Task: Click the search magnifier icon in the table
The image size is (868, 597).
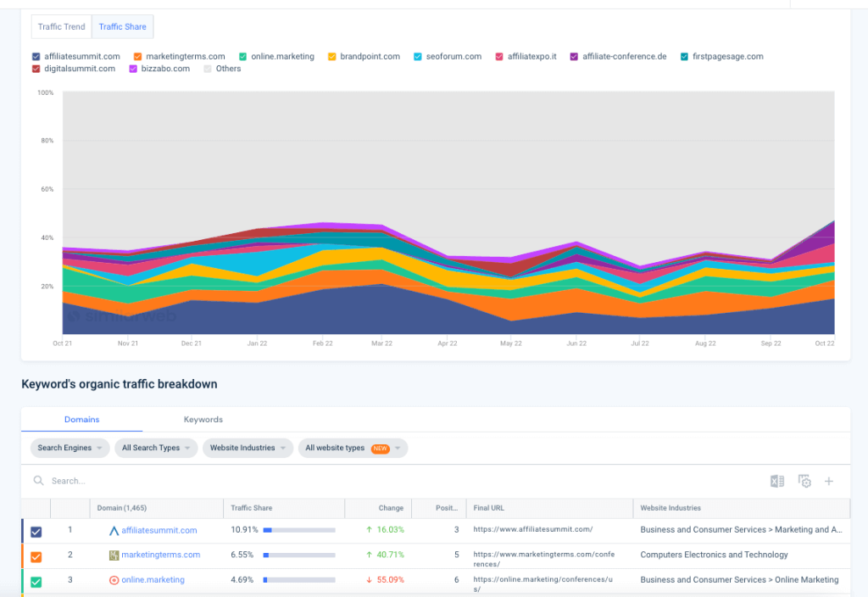Action: pos(38,481)
